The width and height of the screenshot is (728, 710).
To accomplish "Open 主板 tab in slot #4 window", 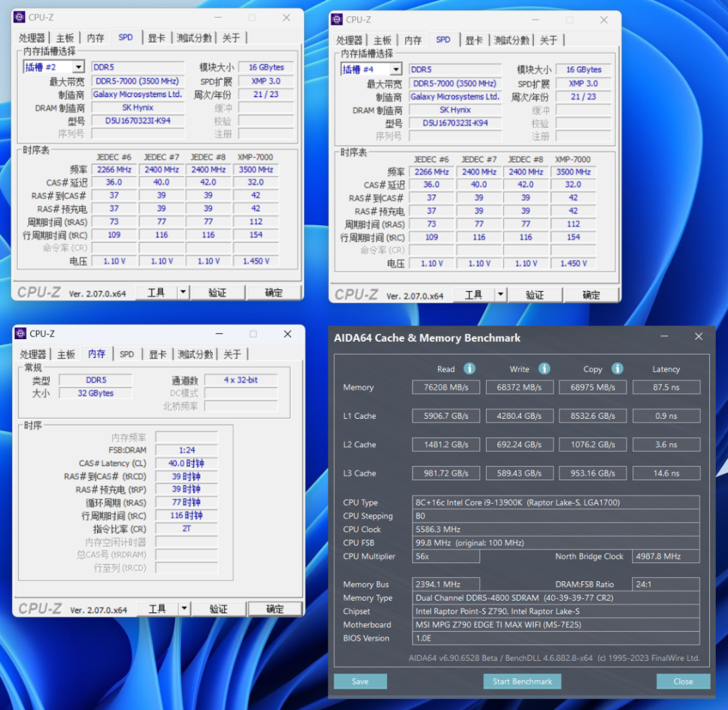I will click(x=382, y=40).
